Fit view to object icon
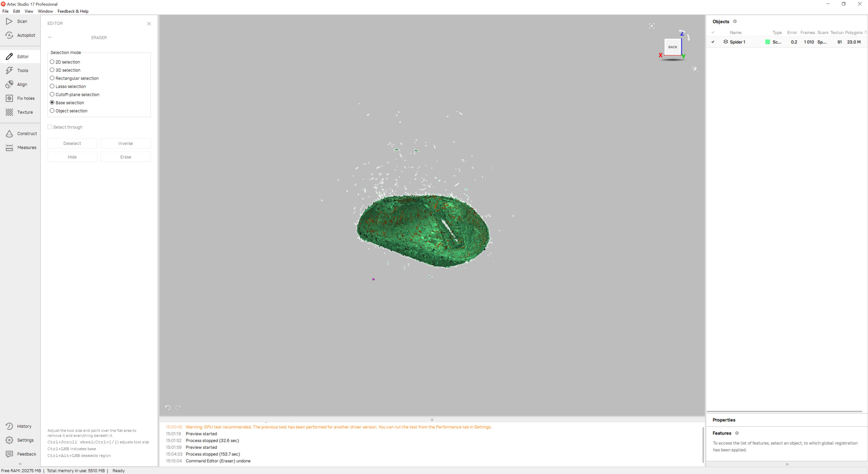The image size is (868, 474). click(x=652, y=26)
